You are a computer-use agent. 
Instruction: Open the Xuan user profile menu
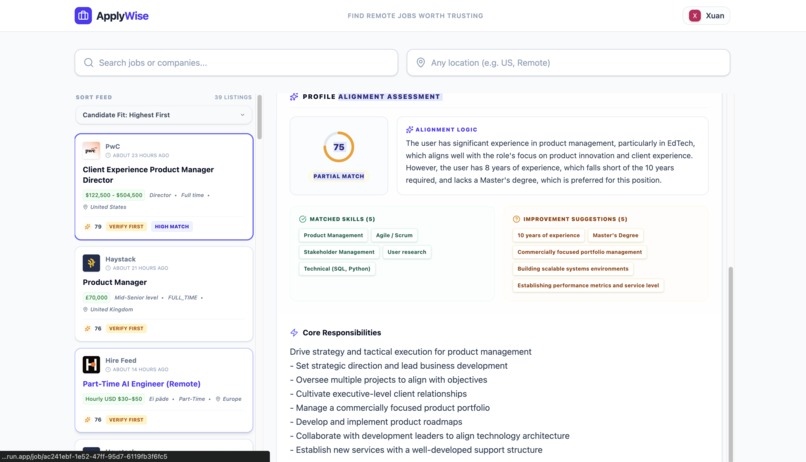click(706, 15)
